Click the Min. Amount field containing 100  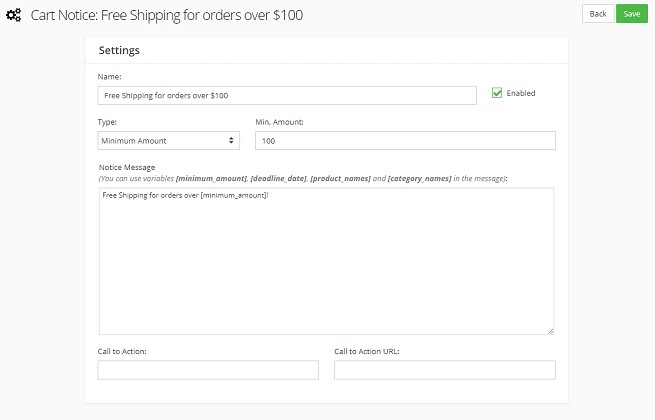point(405,141)
